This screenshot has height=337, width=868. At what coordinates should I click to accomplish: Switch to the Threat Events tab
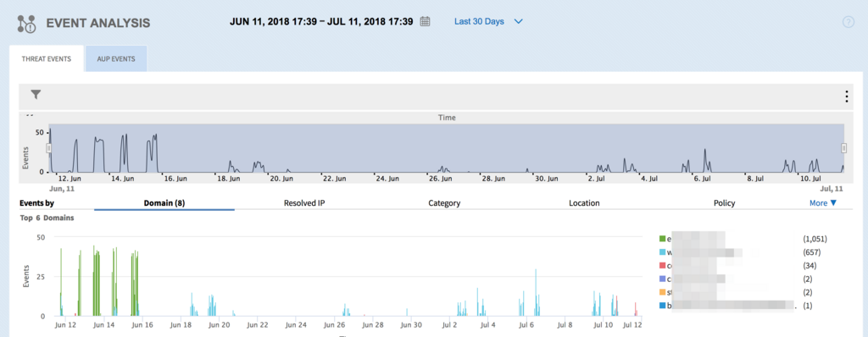[x=47, y=58]
